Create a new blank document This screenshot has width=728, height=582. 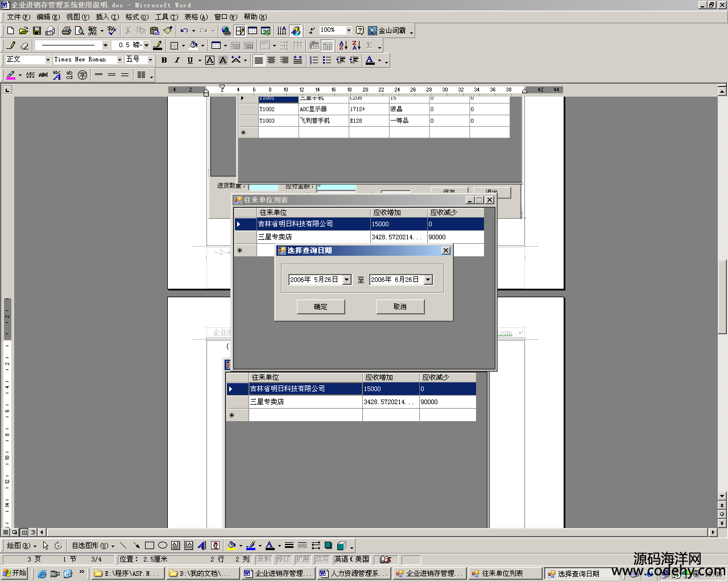click(x=10, y=31)
